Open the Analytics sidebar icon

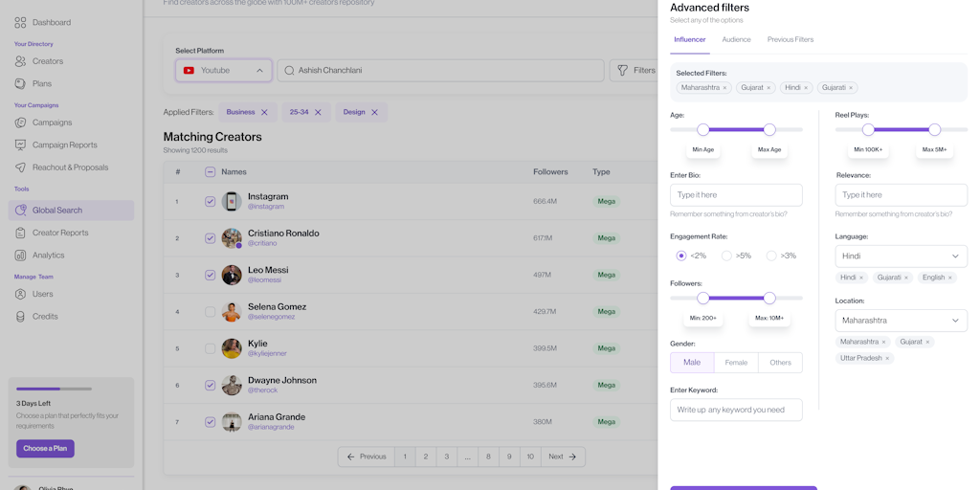[20, 256]
